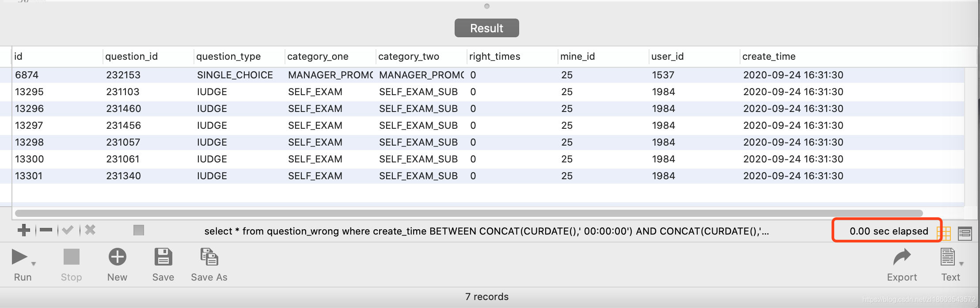Click the Run query icon
The image size is (980, 308).
[x=19, y=257]
